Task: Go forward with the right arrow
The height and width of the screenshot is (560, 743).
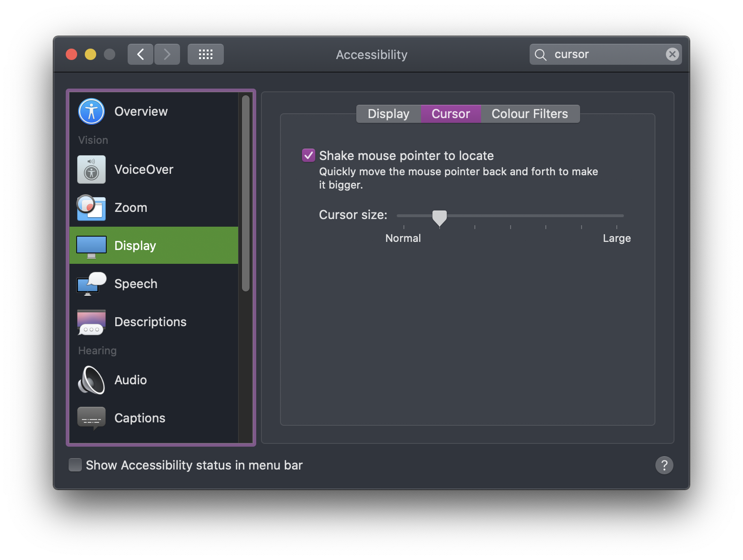Action: (167, 54)
